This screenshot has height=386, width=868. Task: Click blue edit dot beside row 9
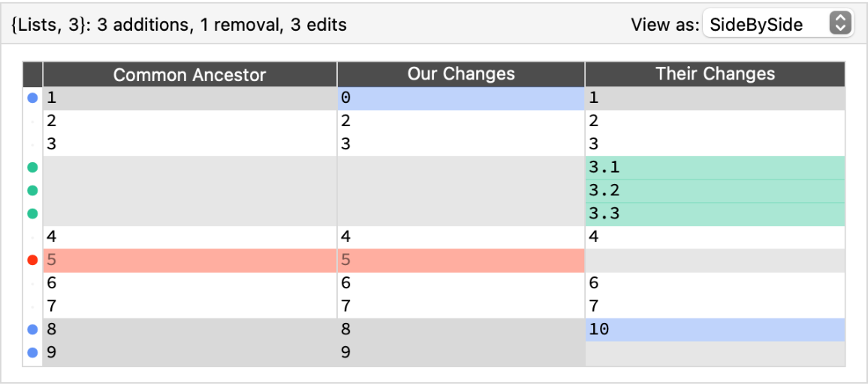tap(32, 353)
